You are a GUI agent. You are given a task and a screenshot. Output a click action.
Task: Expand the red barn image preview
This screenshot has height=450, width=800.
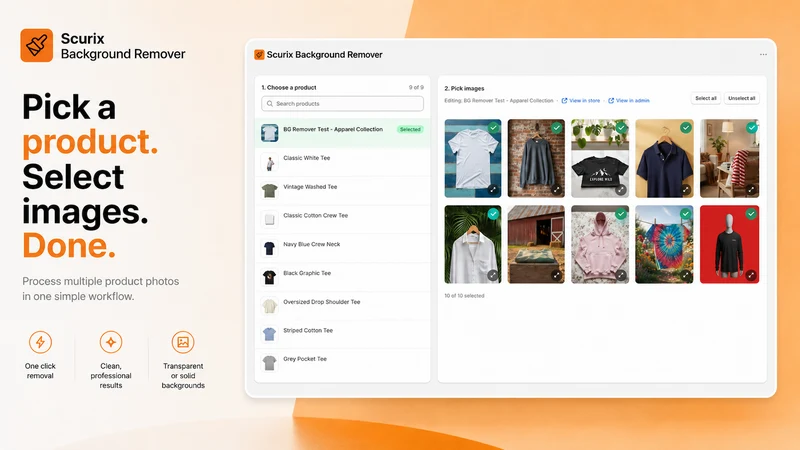pyautogui.click(x=556, y=275)
